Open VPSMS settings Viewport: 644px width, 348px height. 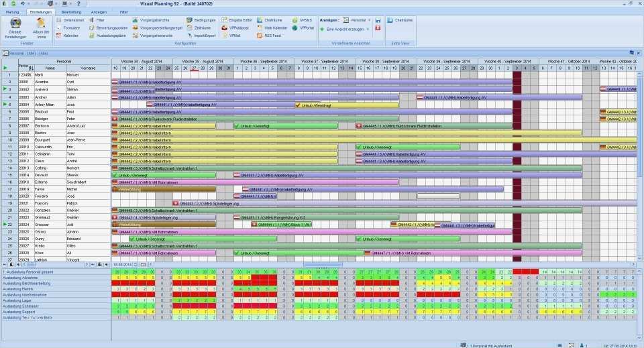[303, 20]
